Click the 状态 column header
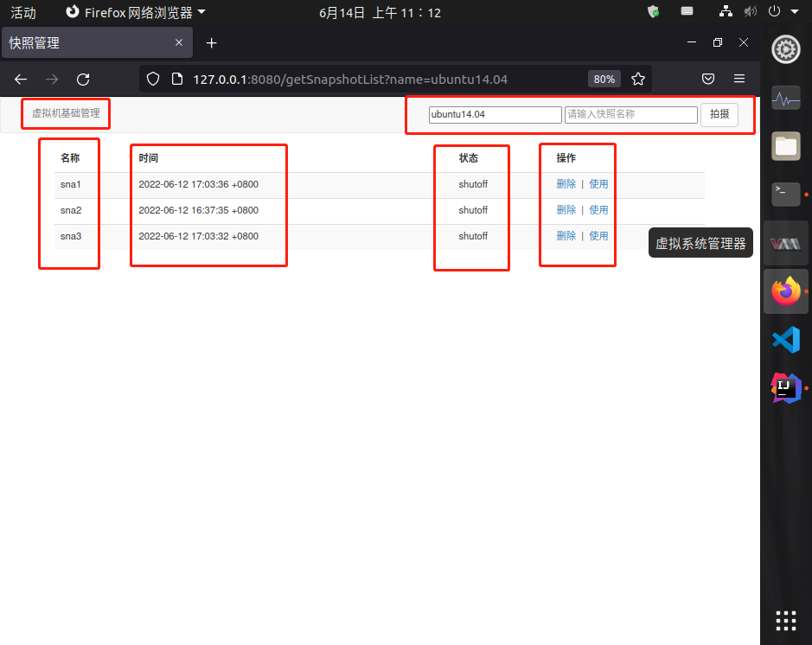Screen dimensions: 812x645 468,158
